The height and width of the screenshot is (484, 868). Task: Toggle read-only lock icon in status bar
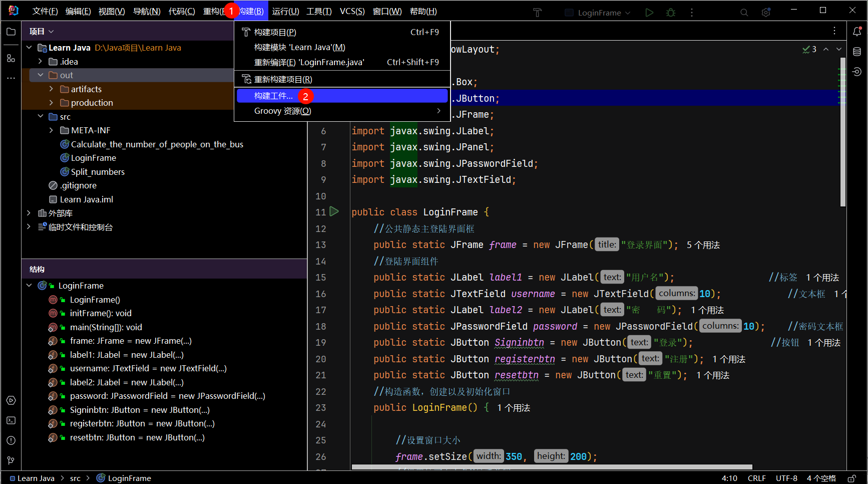point(851,478)
